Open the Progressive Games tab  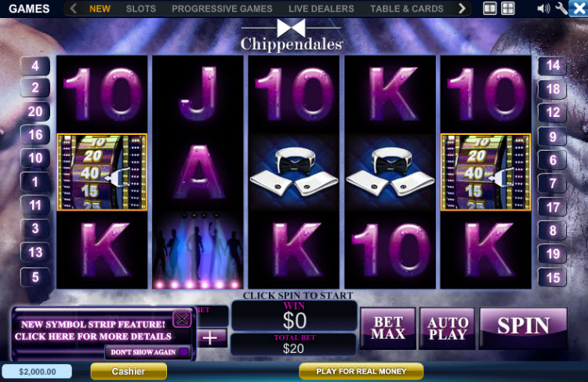click(222, 9)
